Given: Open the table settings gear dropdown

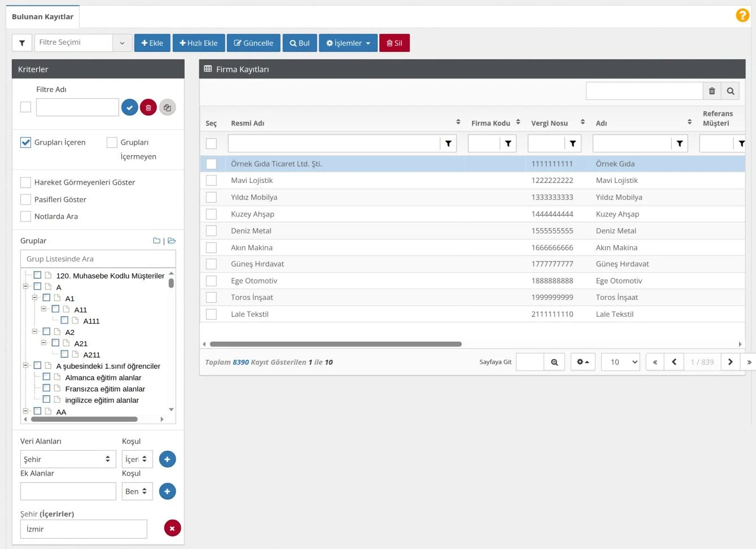Looking at the screenshot, I should click(x=583, y=362).
